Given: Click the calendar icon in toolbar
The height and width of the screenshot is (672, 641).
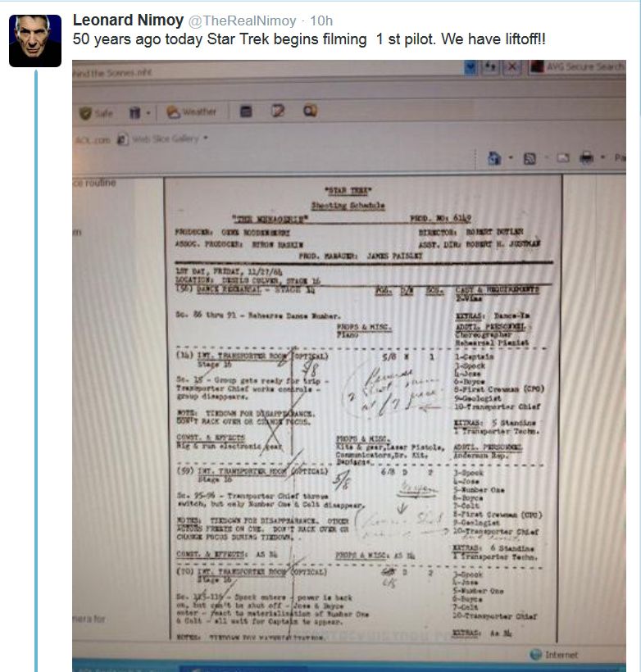Looking at the screenshot, I should click(246, 111).
